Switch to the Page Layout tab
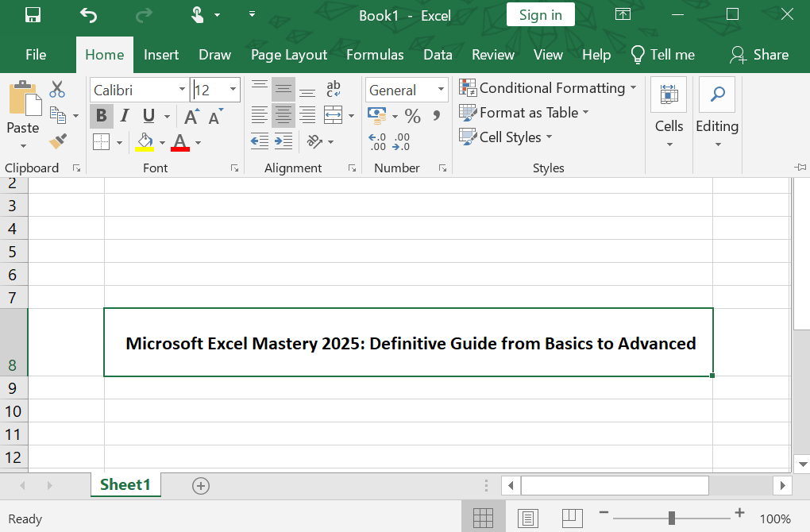Screen dimensions: 810x532 point(289,55)
